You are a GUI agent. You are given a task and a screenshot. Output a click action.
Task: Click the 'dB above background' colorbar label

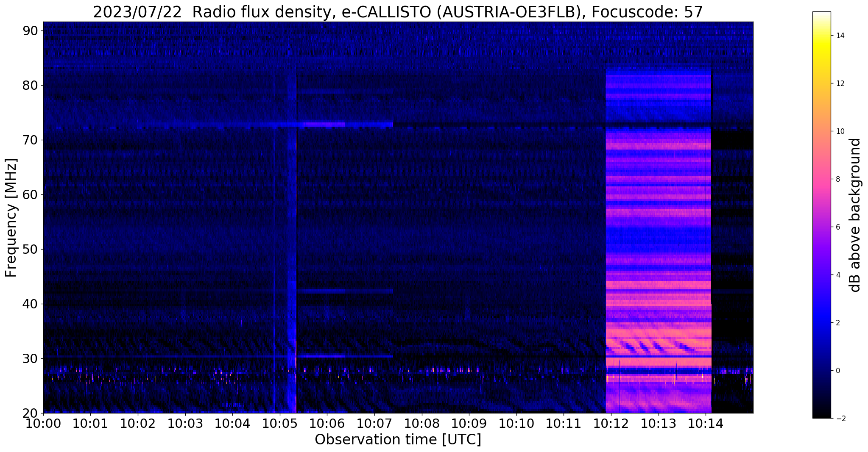[855, 215]
